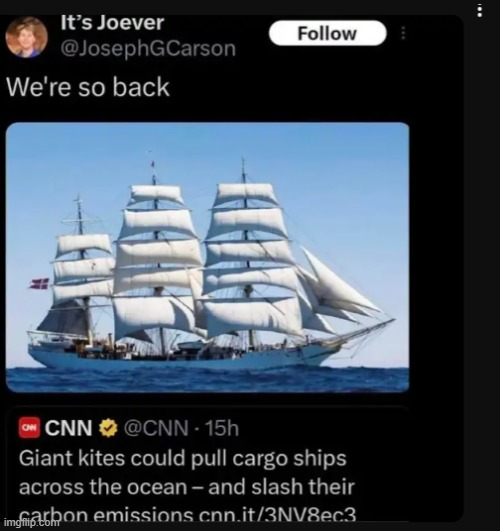Select the "We're so back" tweet text
The image size is (500, 531).
[x=88, y=87]
